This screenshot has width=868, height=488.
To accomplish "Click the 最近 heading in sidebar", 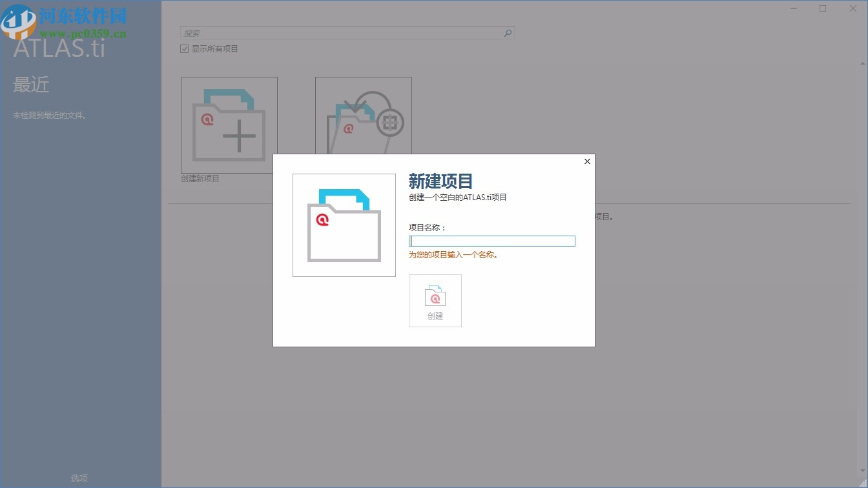I will point(31,85).
